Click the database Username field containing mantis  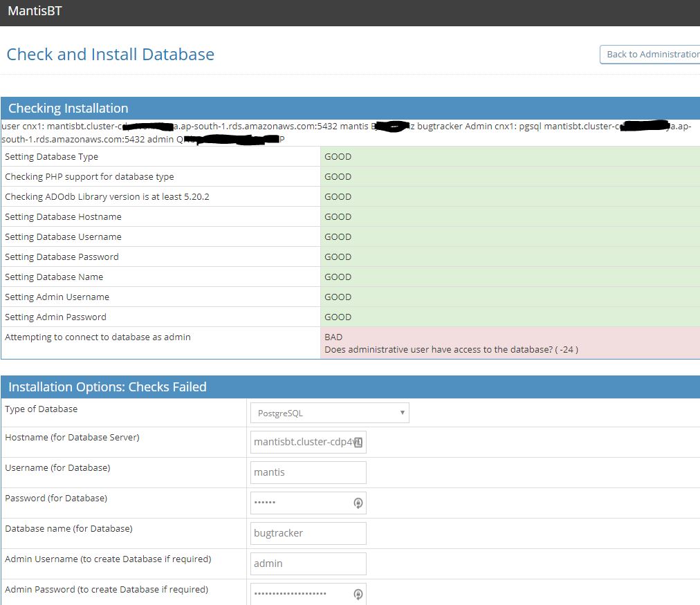click(308, 473)
